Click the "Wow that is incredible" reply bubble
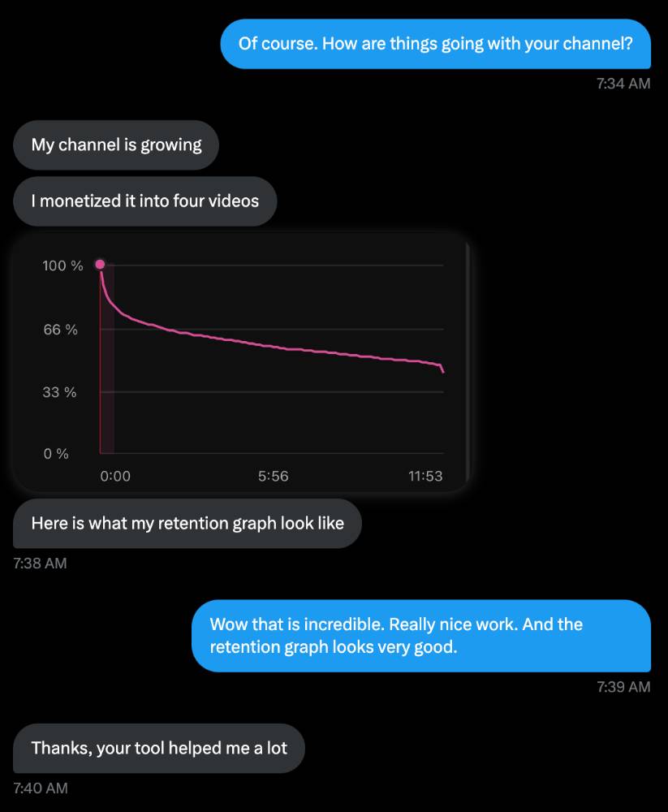Screen dimensions: 668x812 tap(420, 636)
